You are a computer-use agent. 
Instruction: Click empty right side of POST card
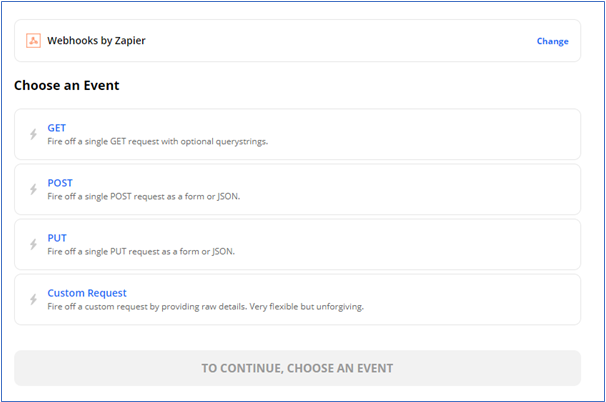(x=470, y=190)
